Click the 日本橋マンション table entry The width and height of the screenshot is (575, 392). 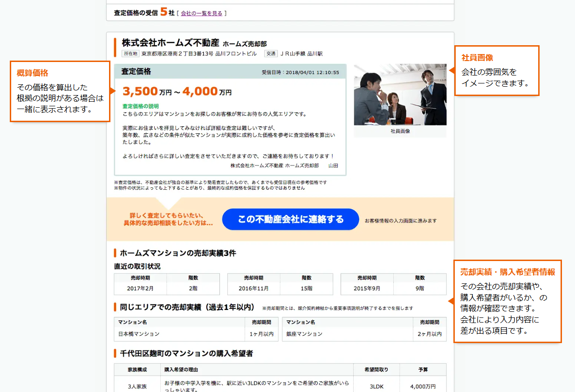[139, 334]
